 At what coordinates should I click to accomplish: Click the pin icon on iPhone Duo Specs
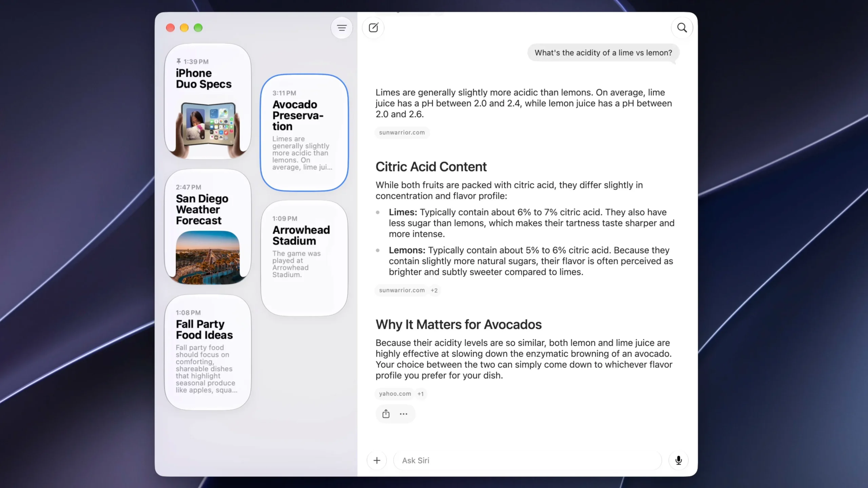[x=178, y=61]
